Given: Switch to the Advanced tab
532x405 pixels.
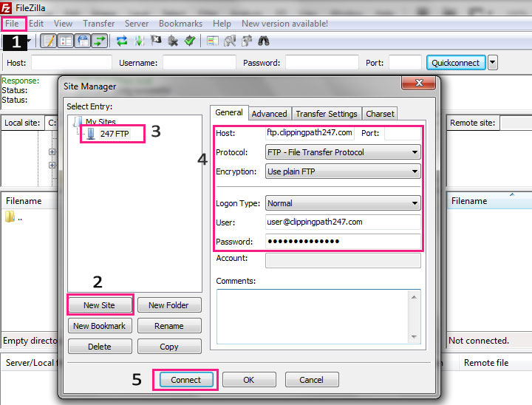Looking at the screenshot, I should tap(270, 114).
